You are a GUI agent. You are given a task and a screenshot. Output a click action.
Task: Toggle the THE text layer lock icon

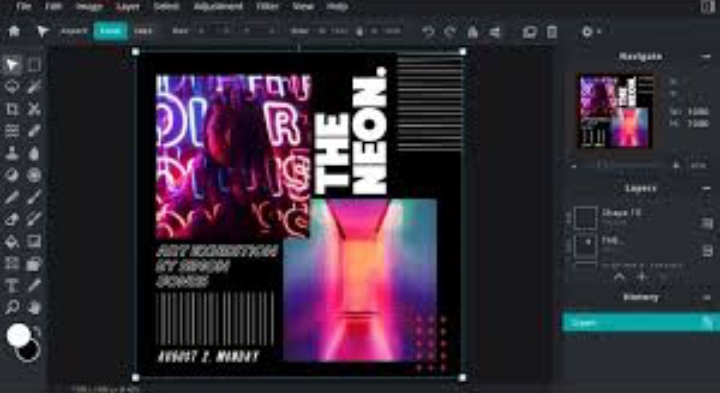(707, 251)
